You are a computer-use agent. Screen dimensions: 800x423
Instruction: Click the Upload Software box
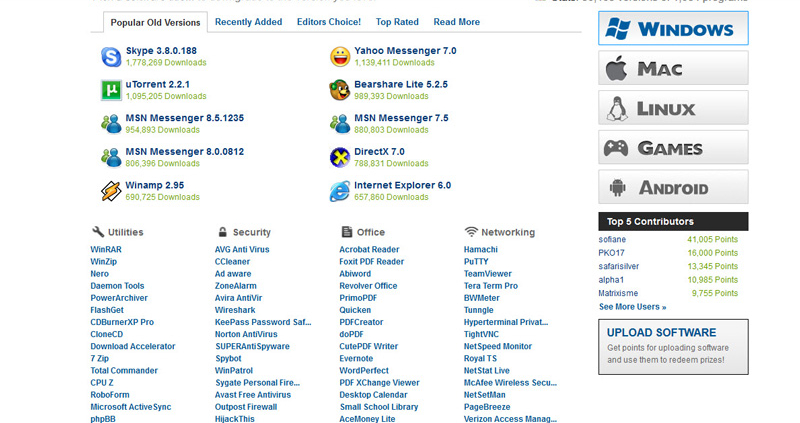pyautogui.click(x=673, y=347)
